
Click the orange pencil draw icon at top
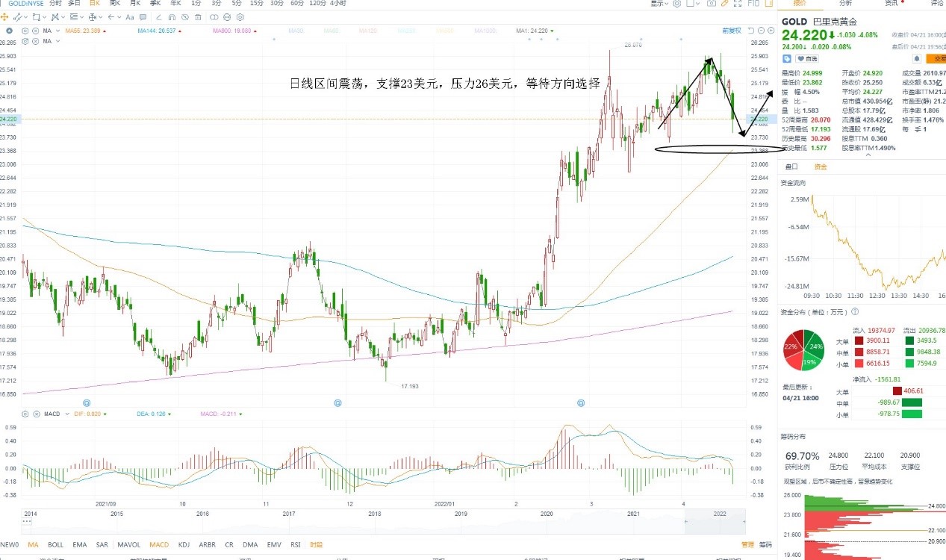tap(724, 4)
